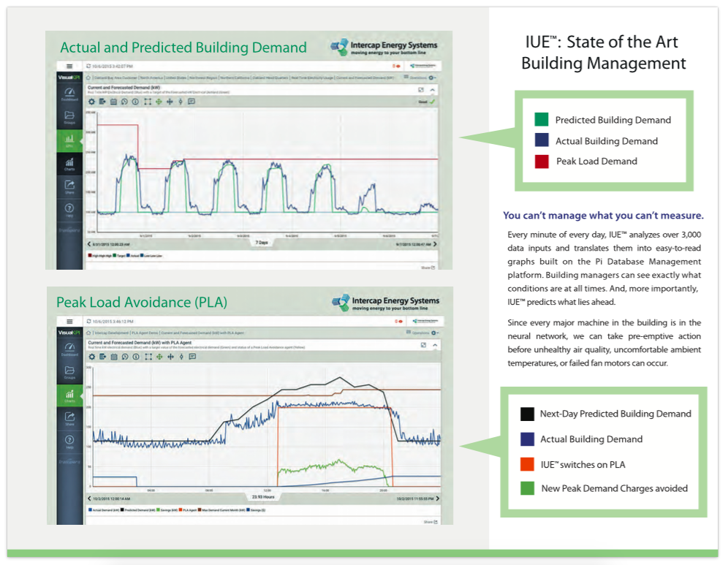Collapse PLA Agent chart panel with chevron
728x565 pixels.
(x=435, y=345)
